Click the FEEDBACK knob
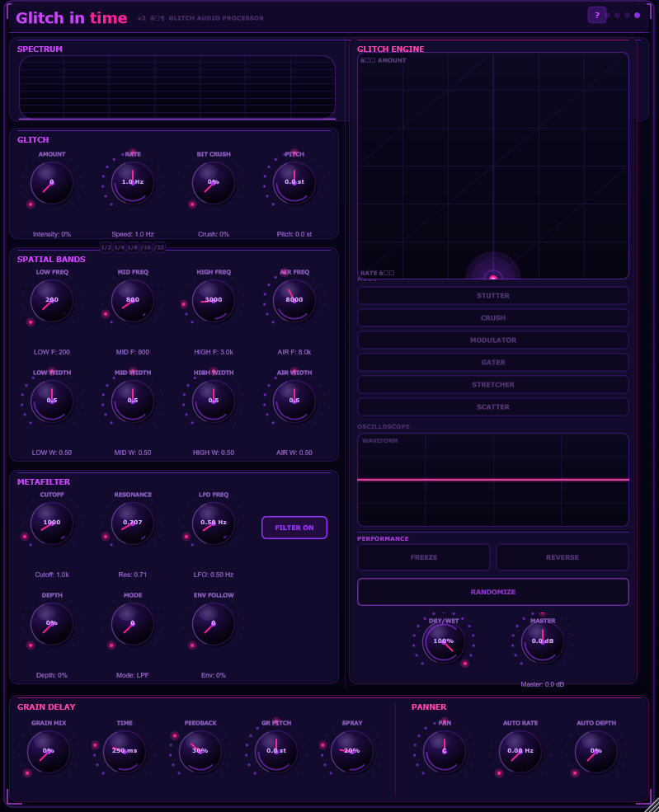659x812 pixels. 200,752
